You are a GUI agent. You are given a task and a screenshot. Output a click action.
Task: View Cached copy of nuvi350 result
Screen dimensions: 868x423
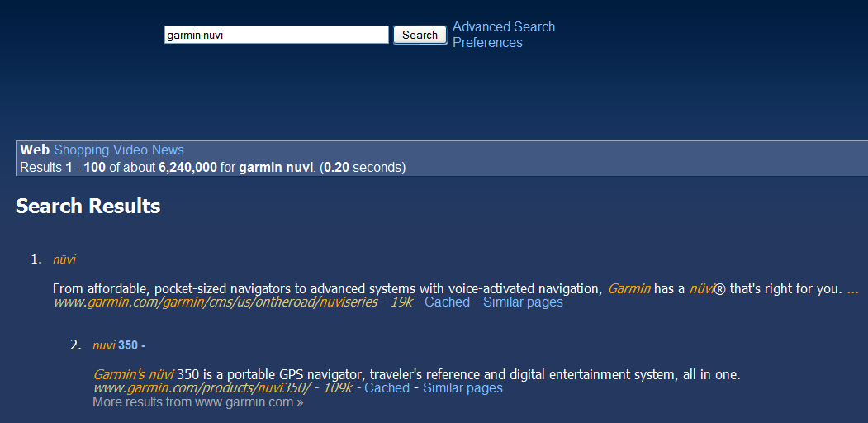(x=387, y=388)
